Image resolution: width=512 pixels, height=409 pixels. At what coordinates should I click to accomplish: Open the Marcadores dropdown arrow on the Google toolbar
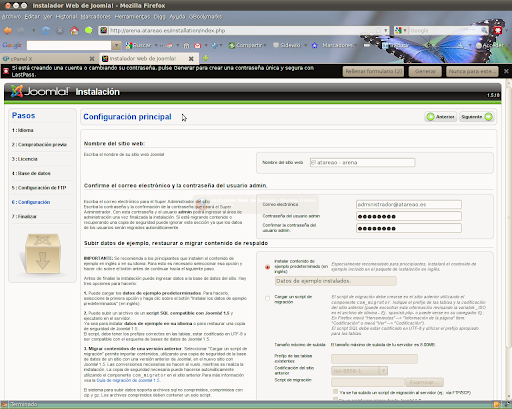[x=356, y=45]
